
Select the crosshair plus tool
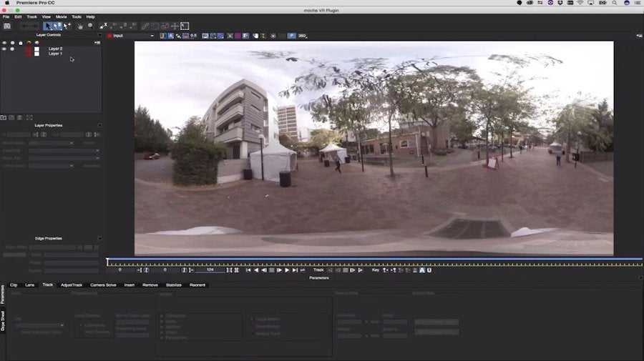[175, 26]
